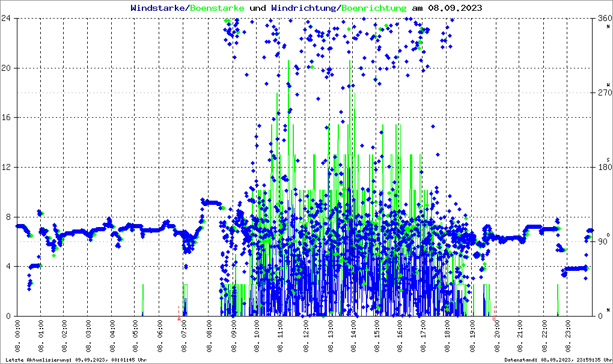Click the green 'Boenrichtung' title word
This screenshot has width=613, height=364.
point(374,8)
